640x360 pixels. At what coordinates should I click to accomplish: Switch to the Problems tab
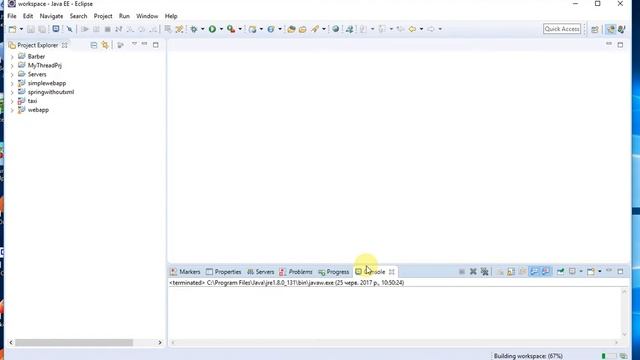pos(296,272)
